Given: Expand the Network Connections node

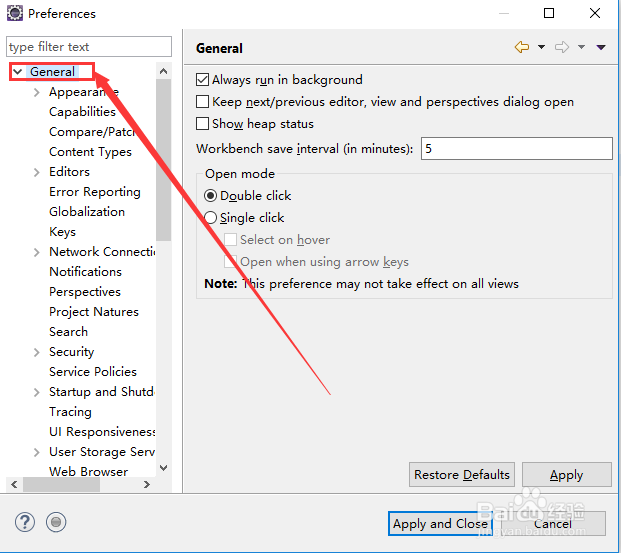Looking at the screenshot, I should point(36,252).
